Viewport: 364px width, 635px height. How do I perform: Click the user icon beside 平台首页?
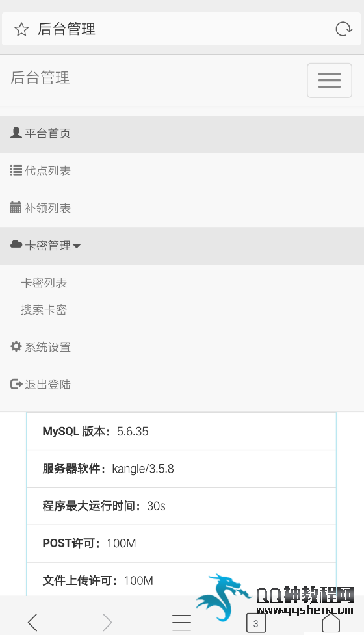[x=16, y=133]
